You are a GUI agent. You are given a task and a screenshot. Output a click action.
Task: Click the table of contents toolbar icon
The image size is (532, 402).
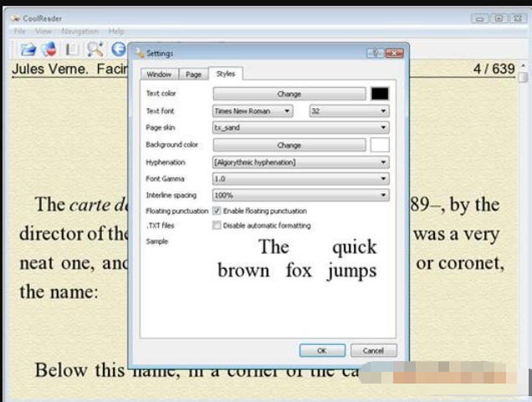click(x=73, y=49)
